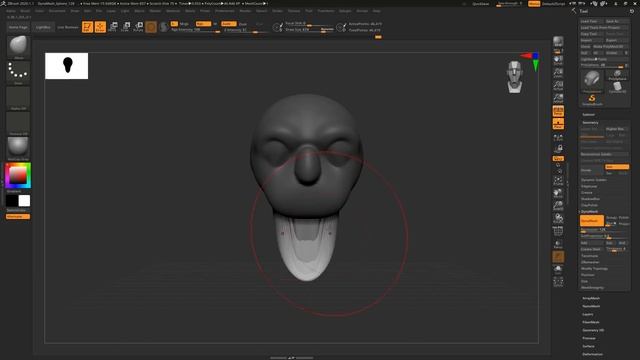The width and height of the screenshot is (640, 360).
Task: Click Make PolyMesh3D button
Action: click(x=611, y=47)
